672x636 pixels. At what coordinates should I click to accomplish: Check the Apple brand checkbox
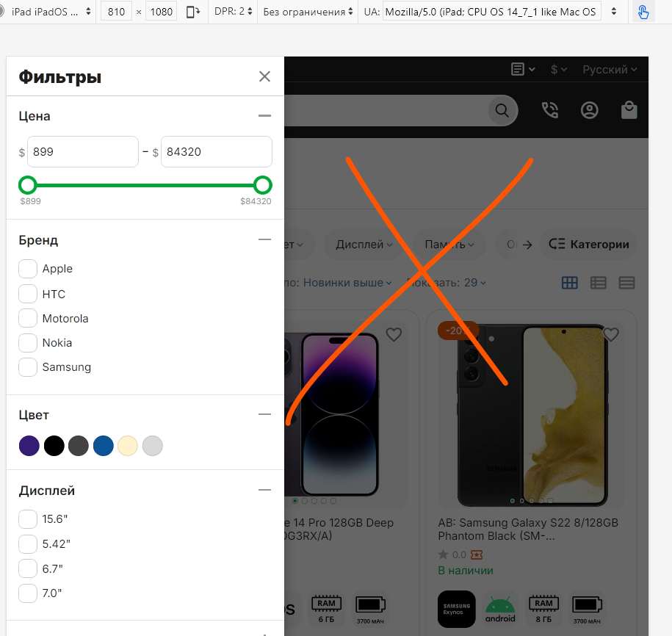click(28, 269)
